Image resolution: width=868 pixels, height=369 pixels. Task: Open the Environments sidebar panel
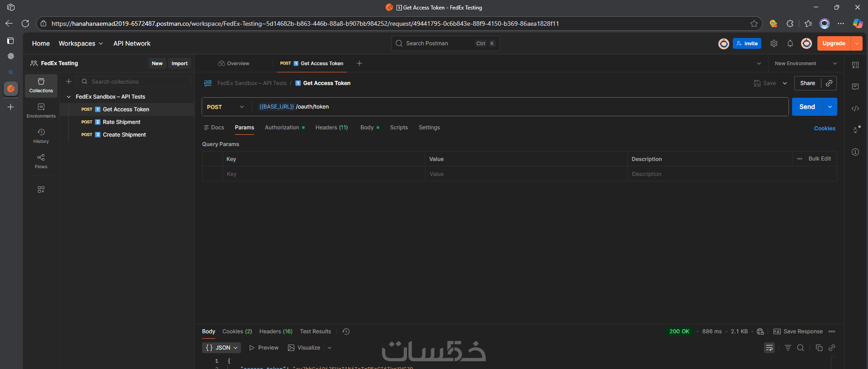click(x=41, y=111)
